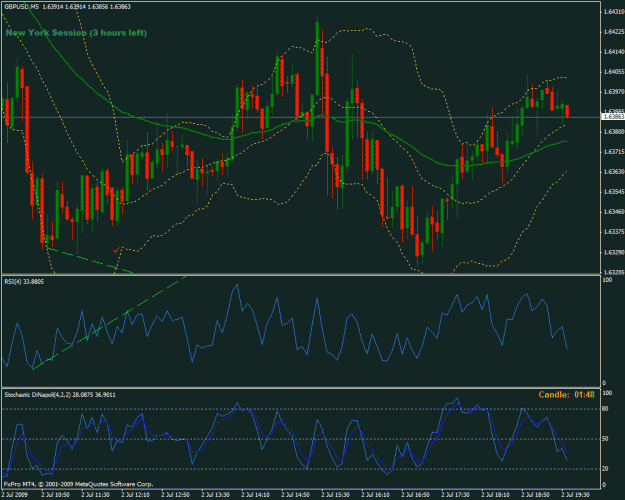Click the 1.63375 price scale label
This screenshot has width=625, height=500.
coord(614,232)
